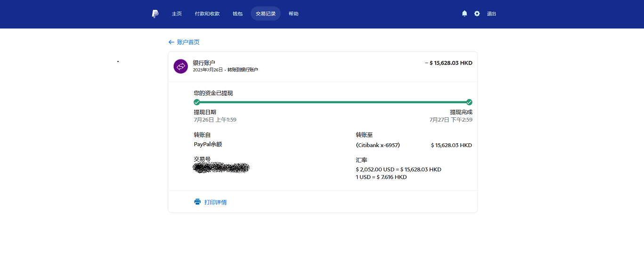Click the printer icon
The image size is (644, 254).
[197, 202]
